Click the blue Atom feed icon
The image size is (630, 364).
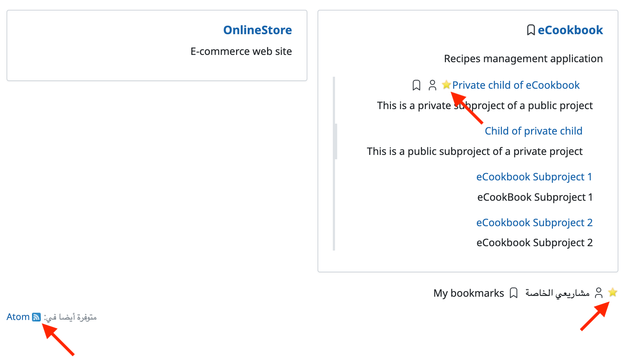click(x=36, y=317)
